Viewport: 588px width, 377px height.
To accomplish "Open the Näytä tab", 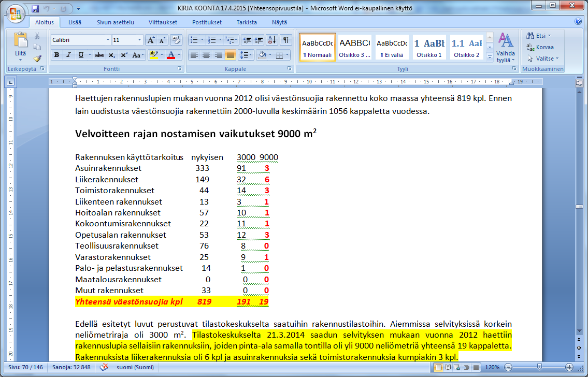I will pyautogui.click(x=279, y=22).
